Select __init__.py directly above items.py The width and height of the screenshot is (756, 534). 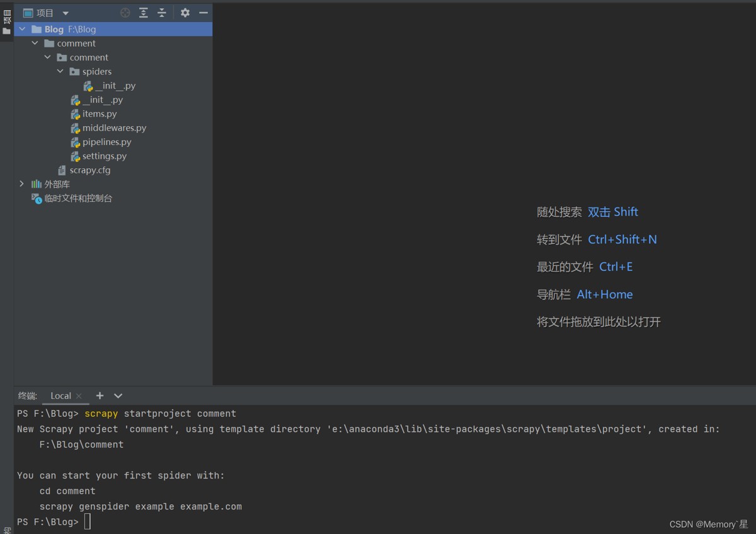point(103,100)
